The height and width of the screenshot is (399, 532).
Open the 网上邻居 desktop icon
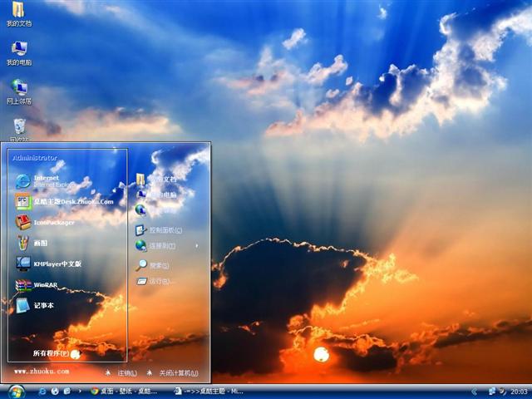pos(19,91)
